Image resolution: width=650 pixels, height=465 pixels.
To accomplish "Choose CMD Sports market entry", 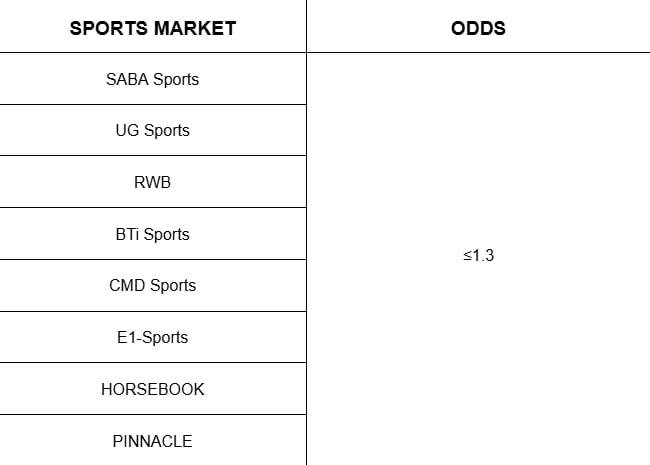I will [x=152, y=285].
